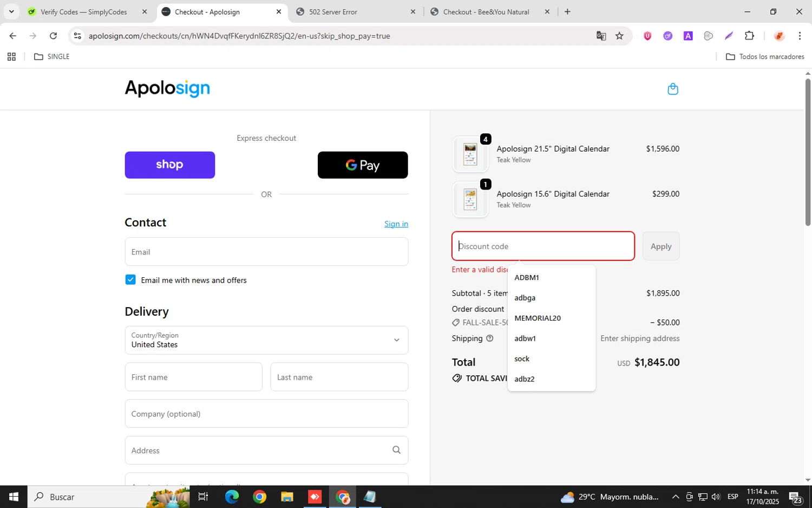This screenshot has width=812, height=508.
Task: Click the browser address bar URL
Action: 239,36
